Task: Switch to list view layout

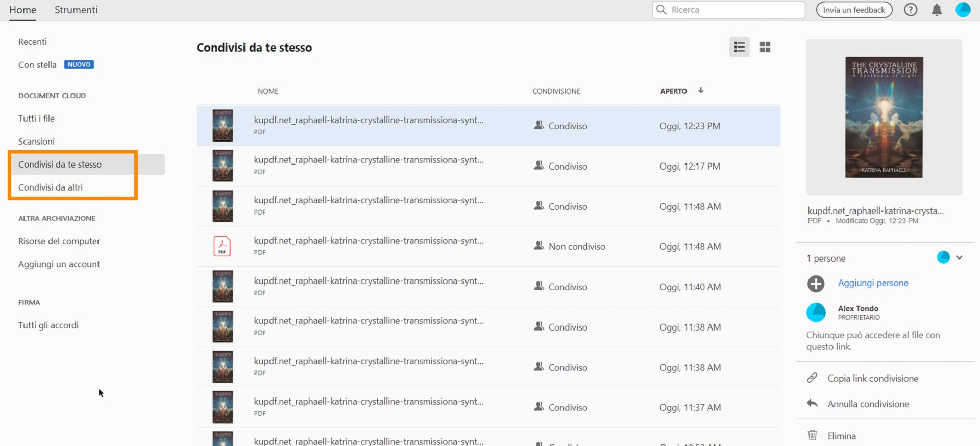Action: point(739,48)
